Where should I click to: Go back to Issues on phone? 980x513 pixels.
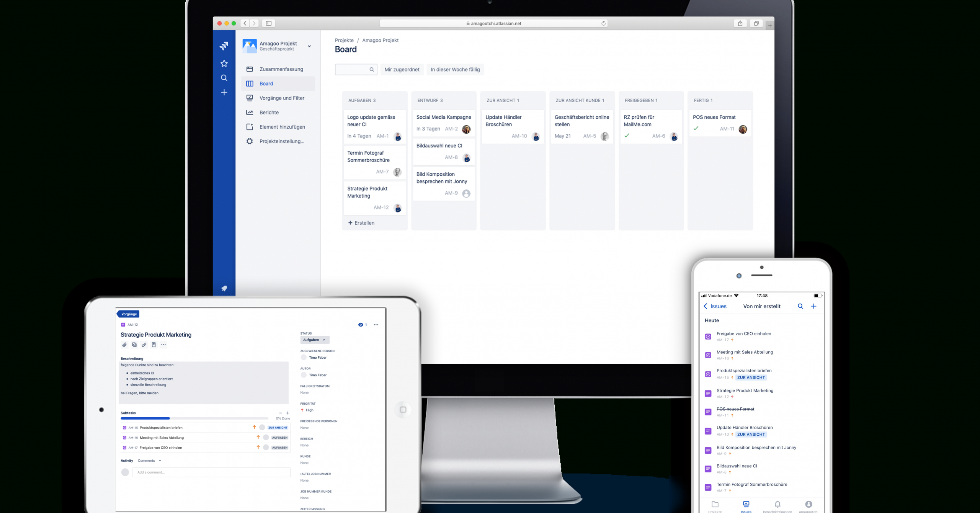(x=715, y=306)
